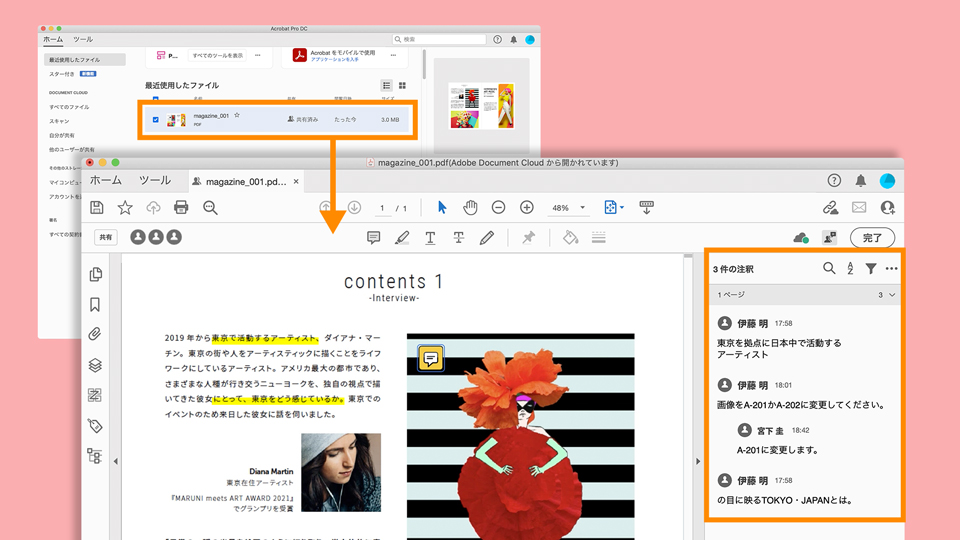The image size is (960, 540).
Task: Sort comments with the A-Z icon
Action: click(x=850, y=268)
